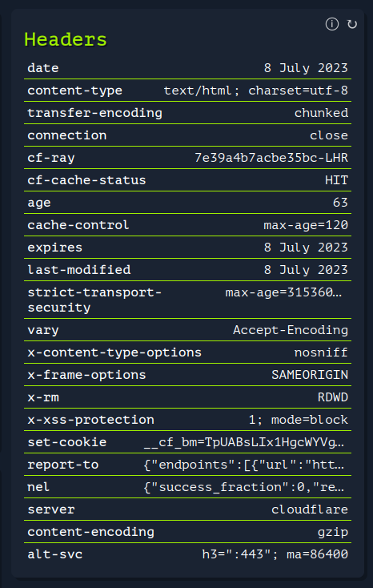
Task: Click the vary Accept-Encoding value
Action: coord(291,330)
